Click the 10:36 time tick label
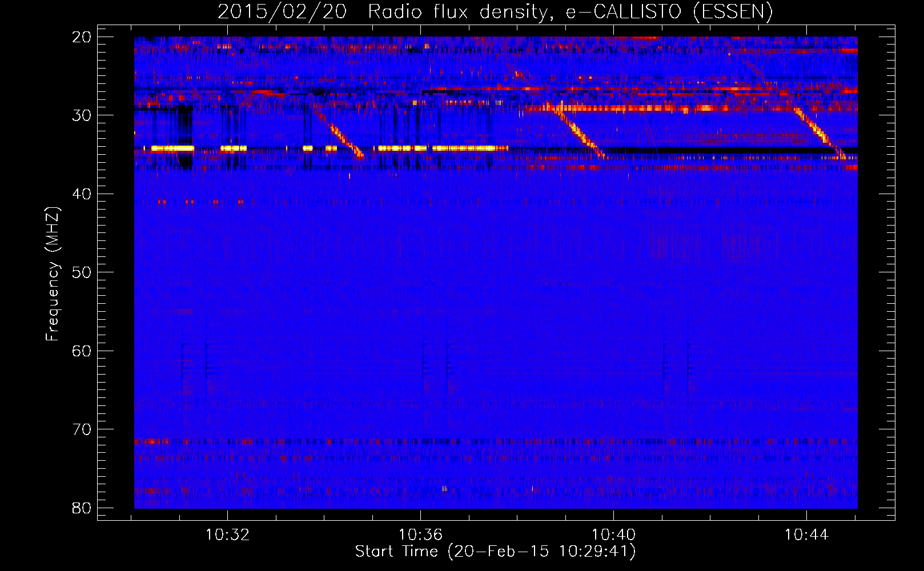 tap(420, 535)
